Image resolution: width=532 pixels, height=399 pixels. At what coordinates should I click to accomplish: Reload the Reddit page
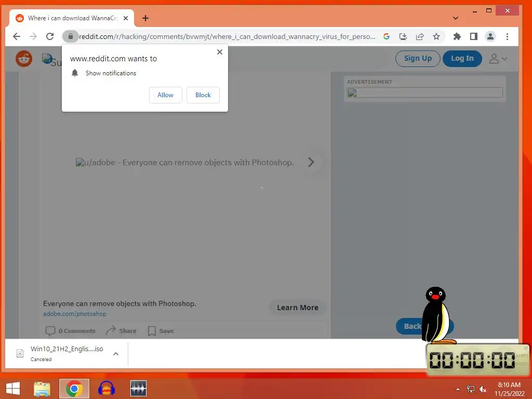pyautogui.click(x=50, y=36)
